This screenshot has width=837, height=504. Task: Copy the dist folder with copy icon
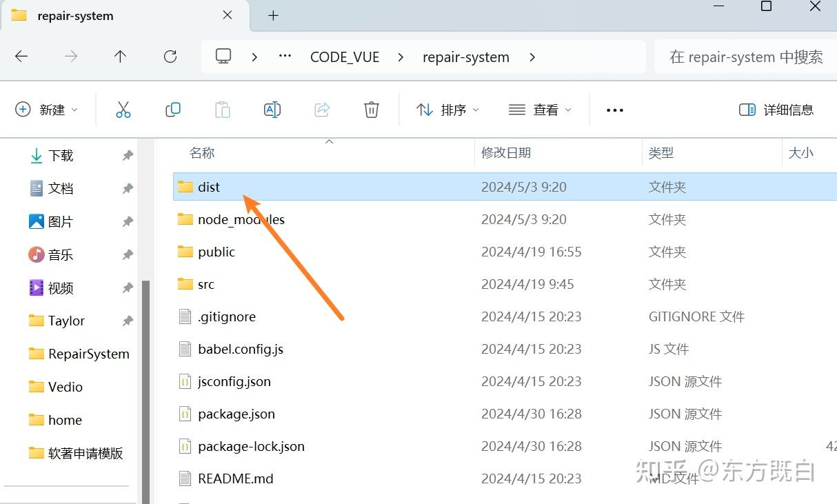click(172, 109)
